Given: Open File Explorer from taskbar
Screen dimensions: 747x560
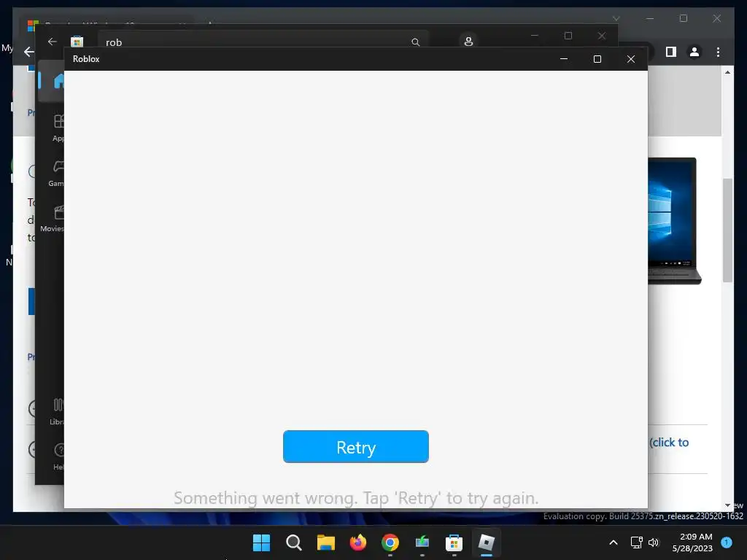Looking at the screenshot, I should (x=326, y=542).
